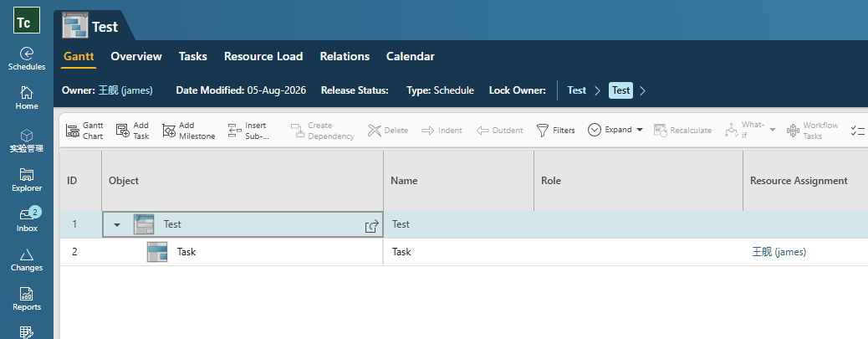Click Insert Sub-schedule tool
Viewport: 868px width, 339px height.
point(248,131)
